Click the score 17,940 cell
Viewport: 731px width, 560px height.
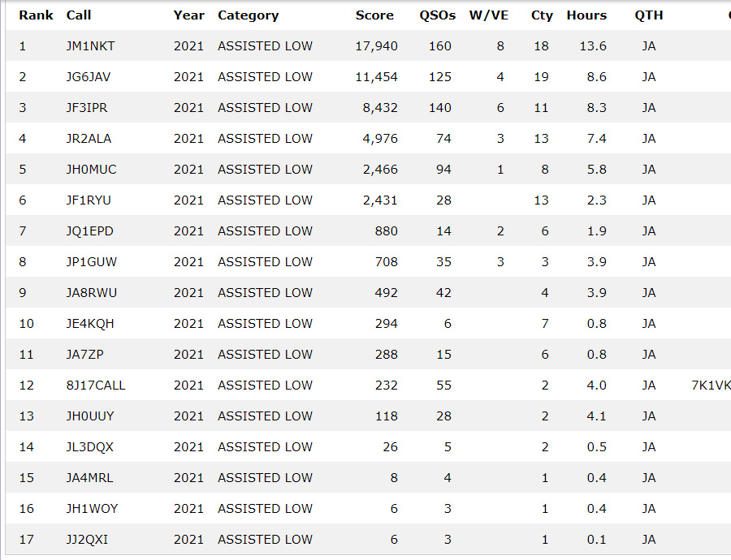376,46
